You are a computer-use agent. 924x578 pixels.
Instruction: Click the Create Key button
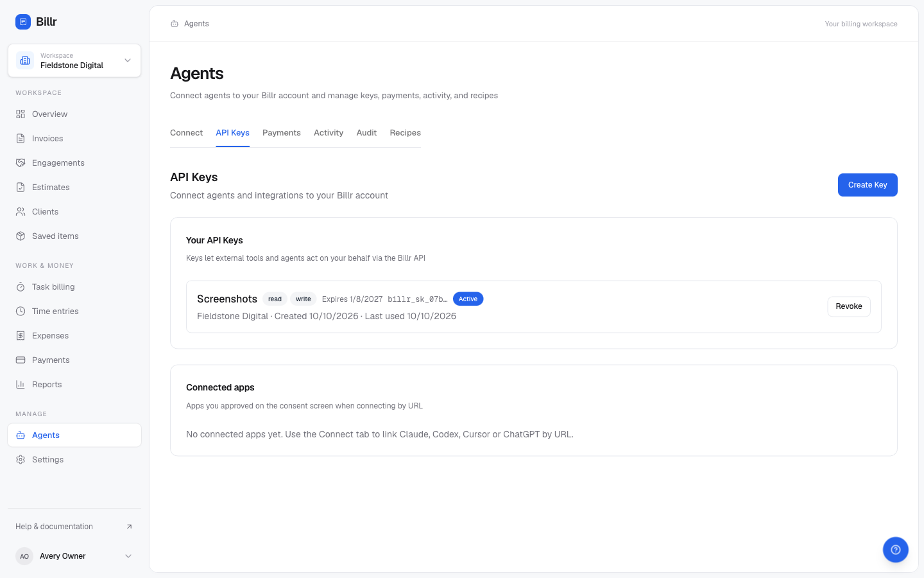[x=868, y=185]
